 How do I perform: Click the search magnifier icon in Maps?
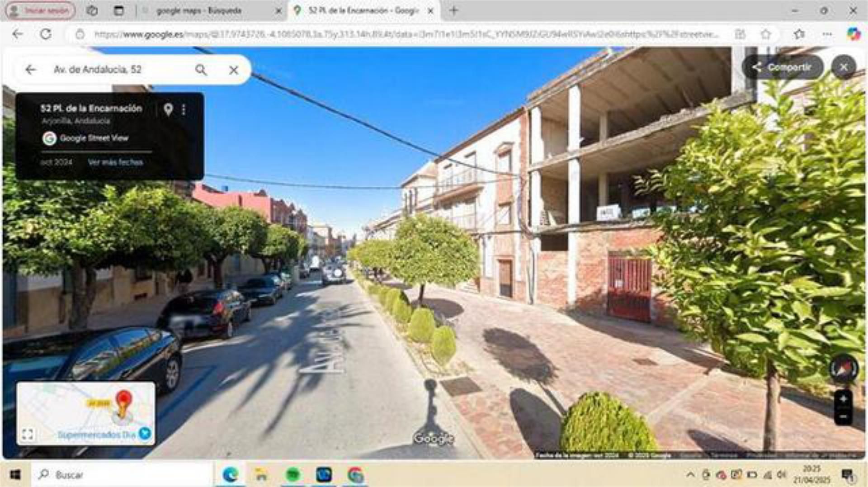[201, 70]
